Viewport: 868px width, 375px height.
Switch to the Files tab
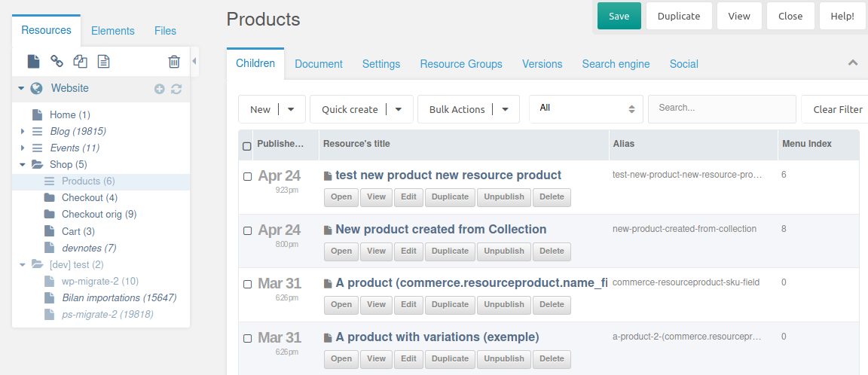pyautogui.click(x=166, y=31)
